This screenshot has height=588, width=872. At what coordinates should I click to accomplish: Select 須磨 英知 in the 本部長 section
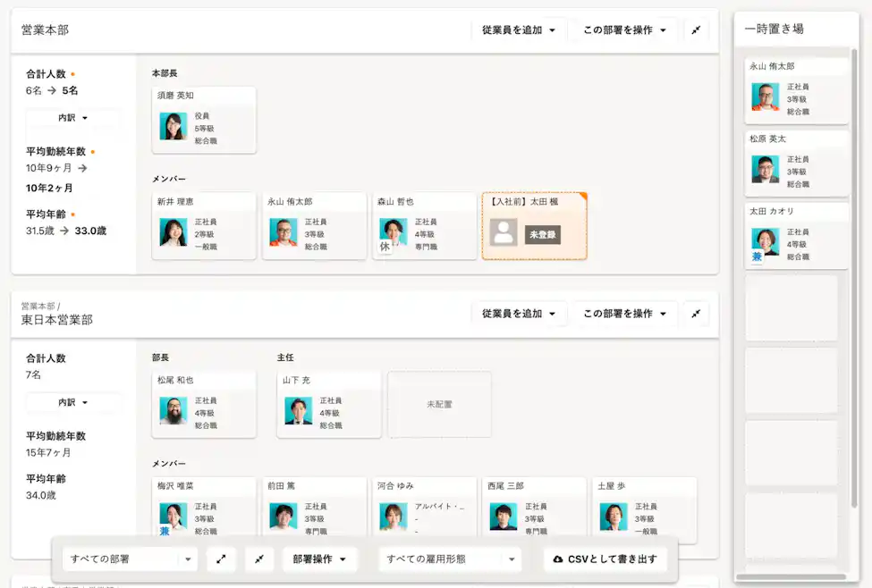(x=204, y=119)
